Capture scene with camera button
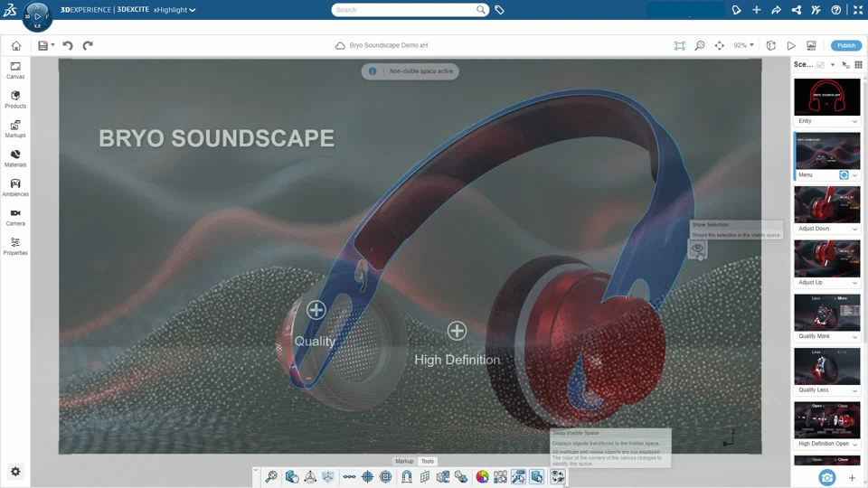Screen dimensions: 868x488 tap(827, 477)
